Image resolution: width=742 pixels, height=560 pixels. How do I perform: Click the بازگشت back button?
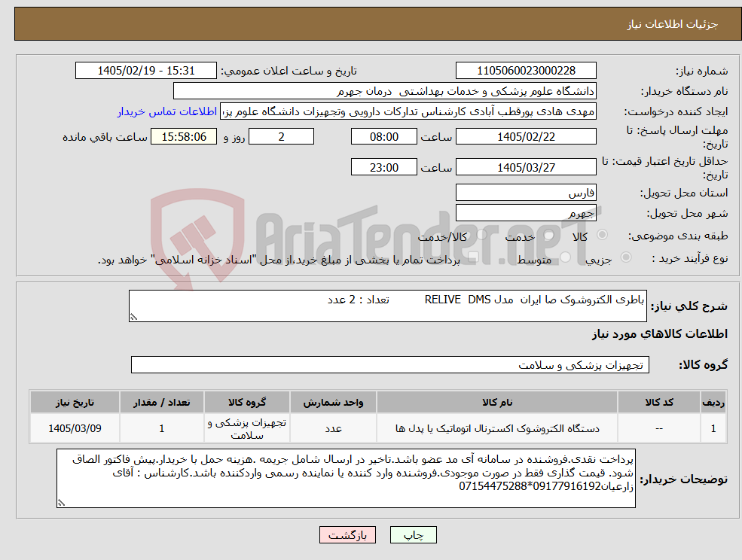[x=347, y=535]
